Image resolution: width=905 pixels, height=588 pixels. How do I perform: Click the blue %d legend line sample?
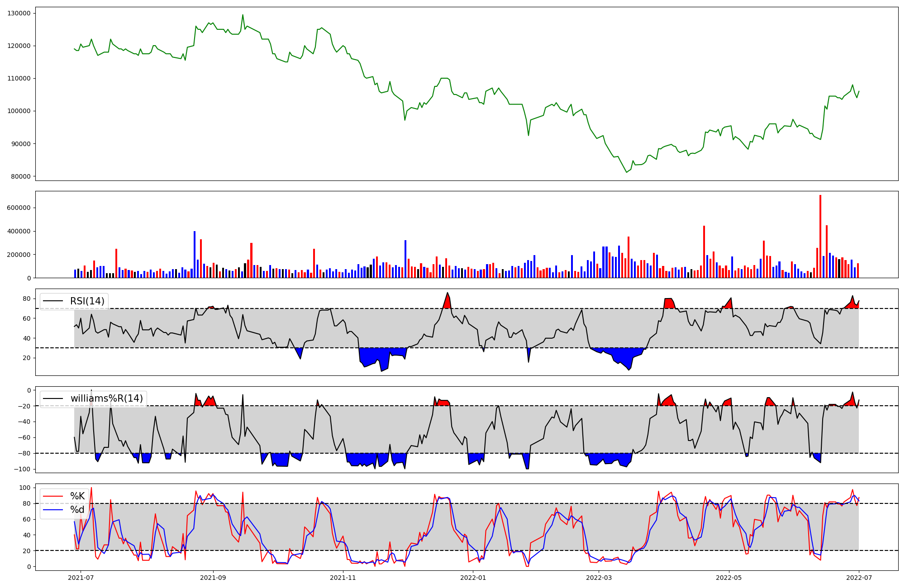coord(52,510)
